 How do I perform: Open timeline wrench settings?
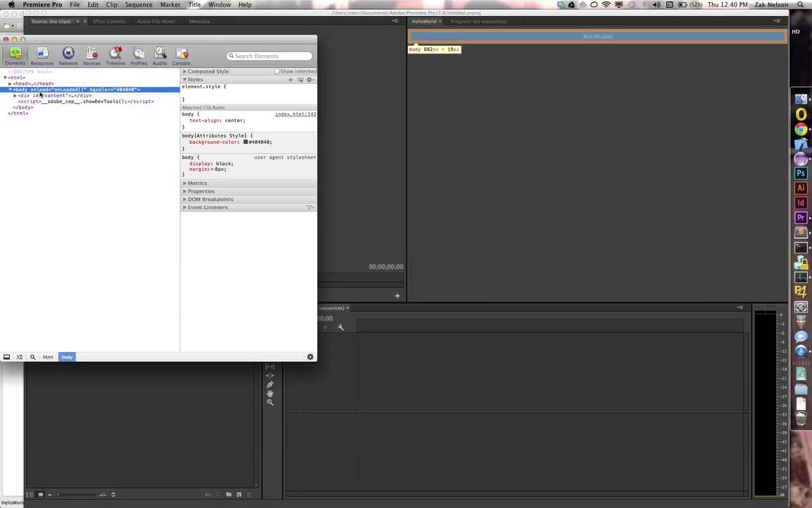pos(340,327)
